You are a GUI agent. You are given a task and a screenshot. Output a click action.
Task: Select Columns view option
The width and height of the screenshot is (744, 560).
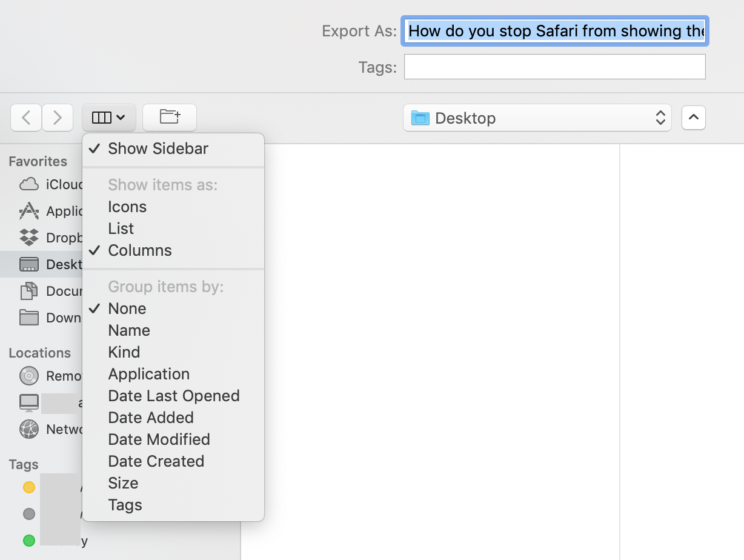point(173,250)
